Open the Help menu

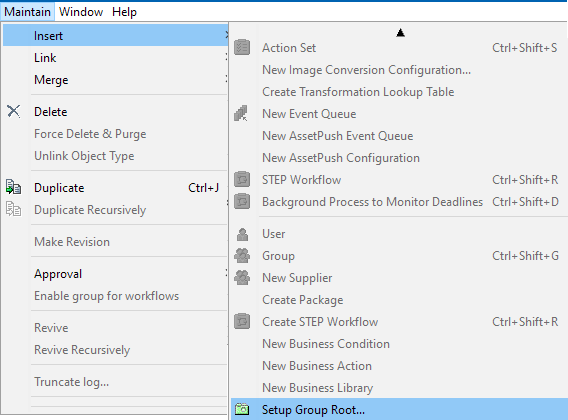124,12
